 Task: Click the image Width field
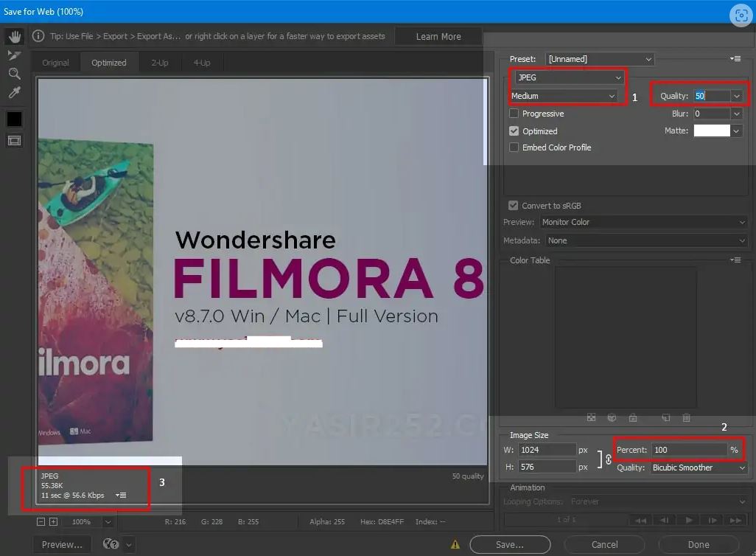[x=547, y=450]
